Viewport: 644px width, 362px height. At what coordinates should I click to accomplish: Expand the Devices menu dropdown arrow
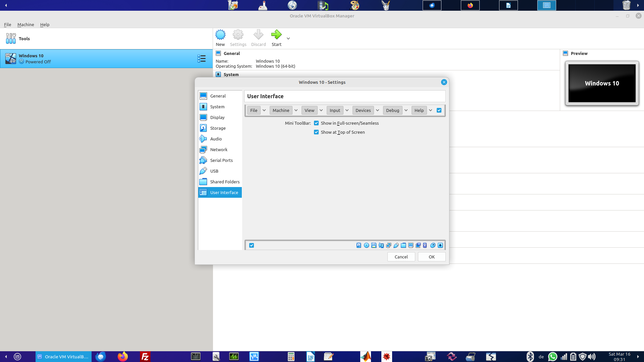pos(377,110)
